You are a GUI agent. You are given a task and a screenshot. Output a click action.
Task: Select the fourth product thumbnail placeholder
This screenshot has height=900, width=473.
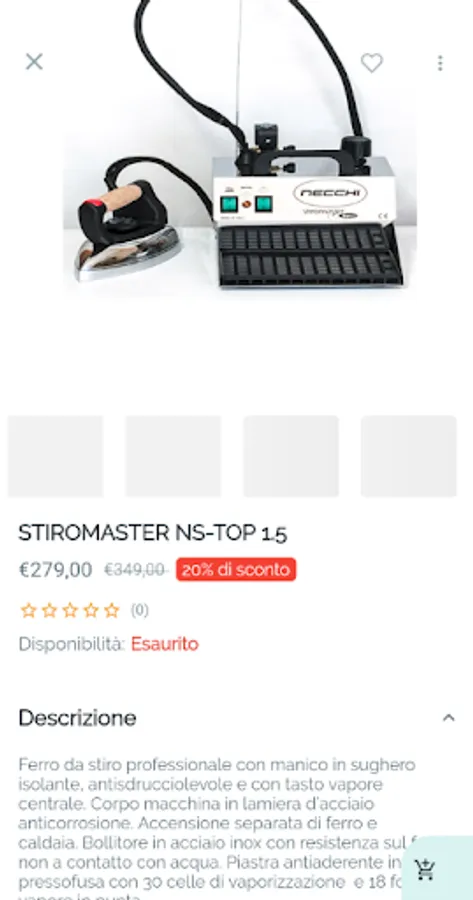[409, 456]
